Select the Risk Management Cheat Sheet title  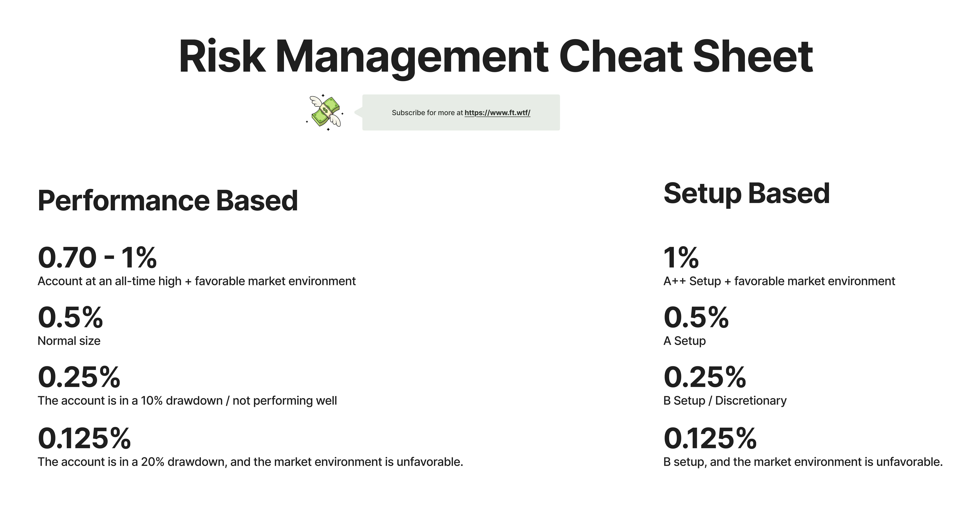click(x=496, y=57)
